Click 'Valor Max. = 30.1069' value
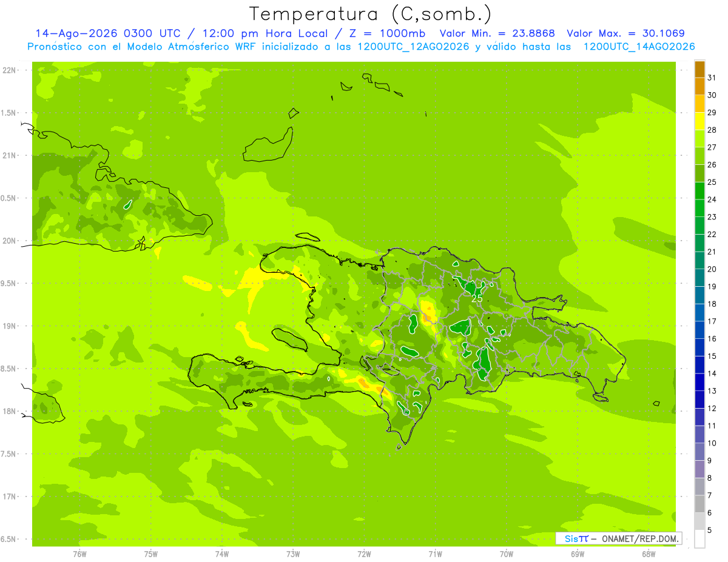 point(625,33)
